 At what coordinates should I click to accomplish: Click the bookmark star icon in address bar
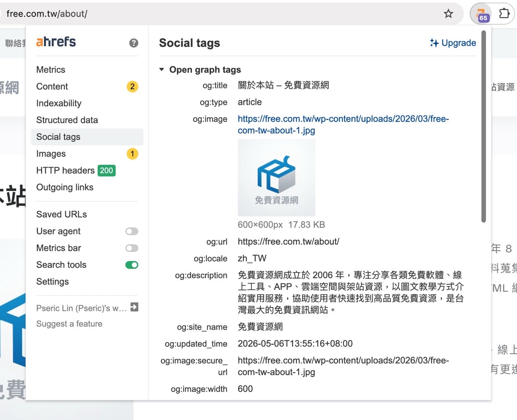click(448, 14)
